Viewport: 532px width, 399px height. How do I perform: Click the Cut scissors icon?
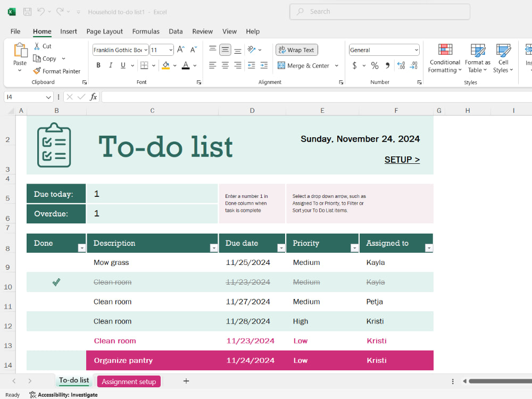[x=37, y=46]
